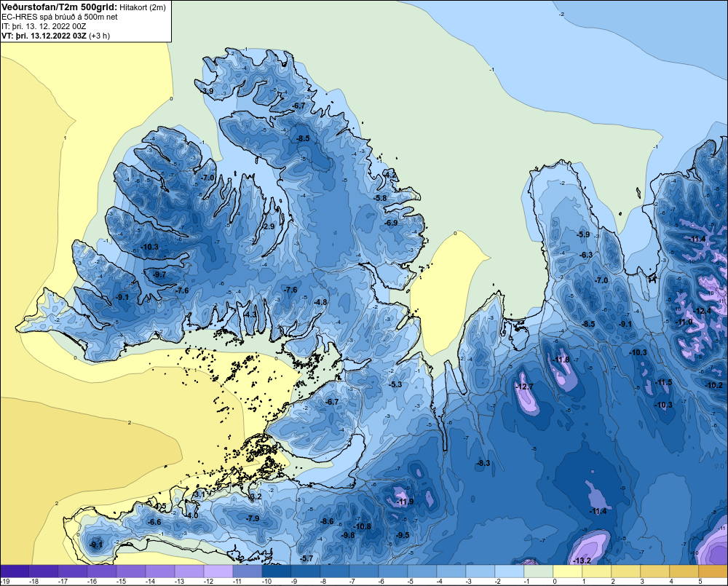
Task: Click the -11.0 temperature label
Action: (x=684, y=322)
